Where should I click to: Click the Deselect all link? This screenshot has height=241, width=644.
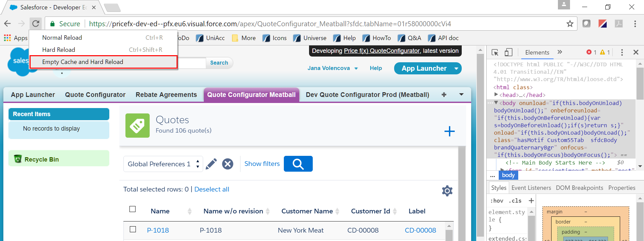(x=212, y=189)
